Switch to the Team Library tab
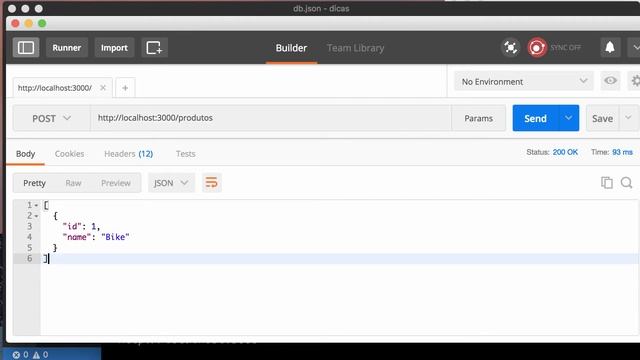This screenshot has width=640, height=360. point(355,48)
